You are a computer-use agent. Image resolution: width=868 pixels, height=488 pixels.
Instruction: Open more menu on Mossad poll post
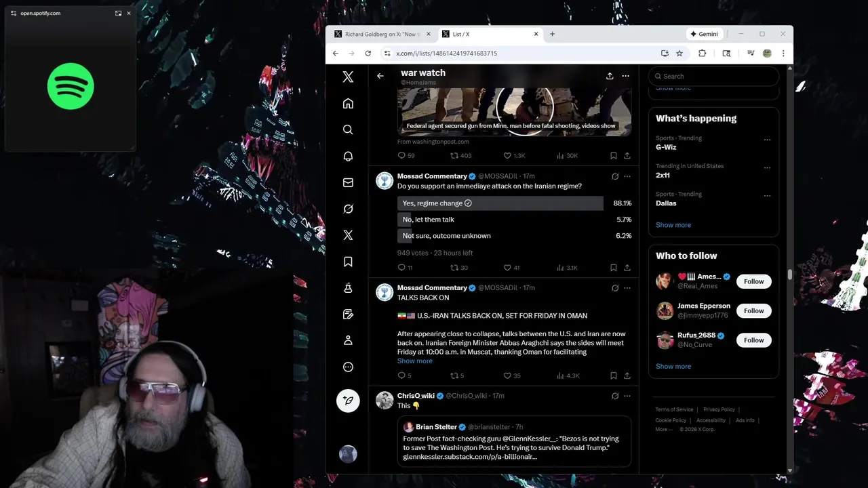(627, 176)
